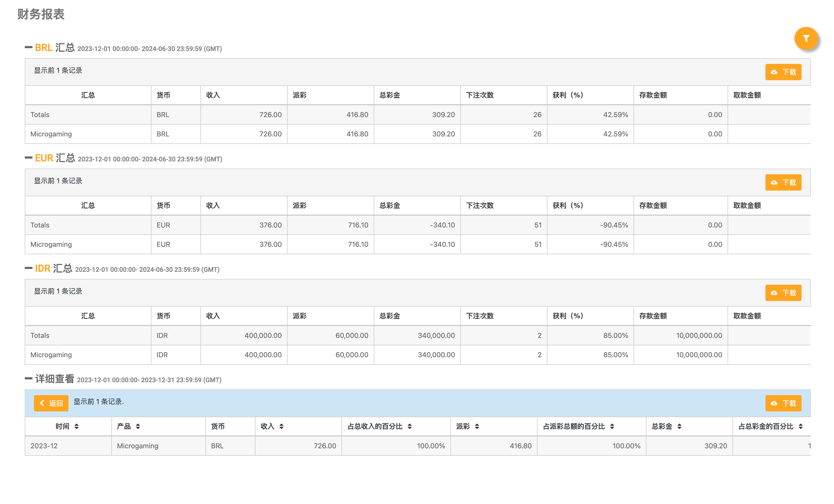Click Microgaming row in IDR table

click(x=51, y=355)
